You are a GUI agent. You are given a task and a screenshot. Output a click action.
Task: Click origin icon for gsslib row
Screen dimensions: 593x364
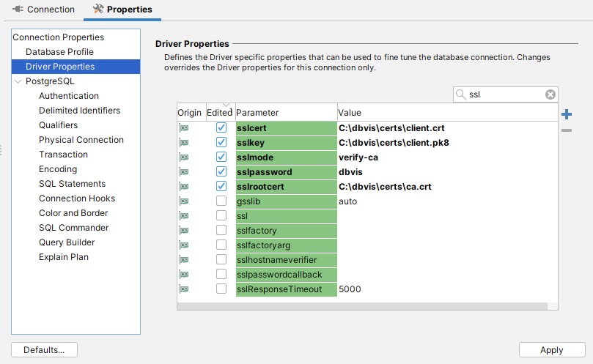(x=184, y=201)
